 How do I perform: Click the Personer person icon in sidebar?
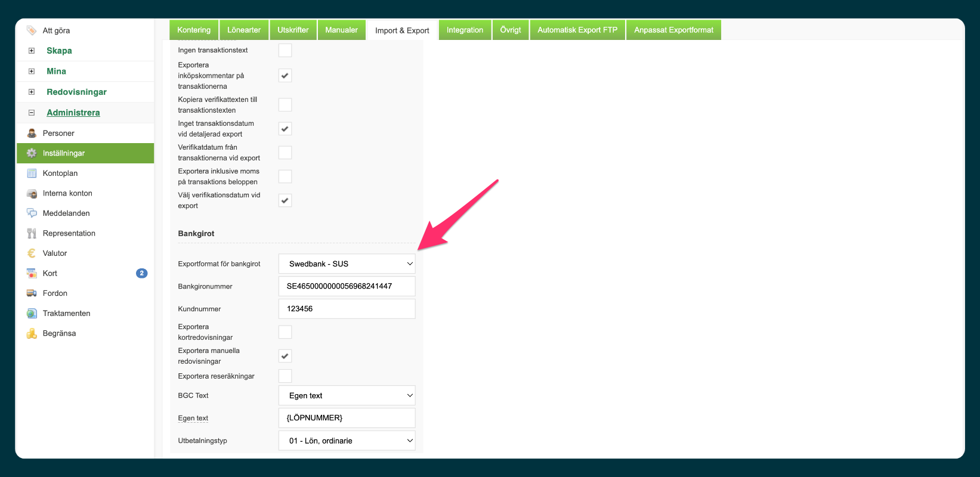tap(32, 133)
